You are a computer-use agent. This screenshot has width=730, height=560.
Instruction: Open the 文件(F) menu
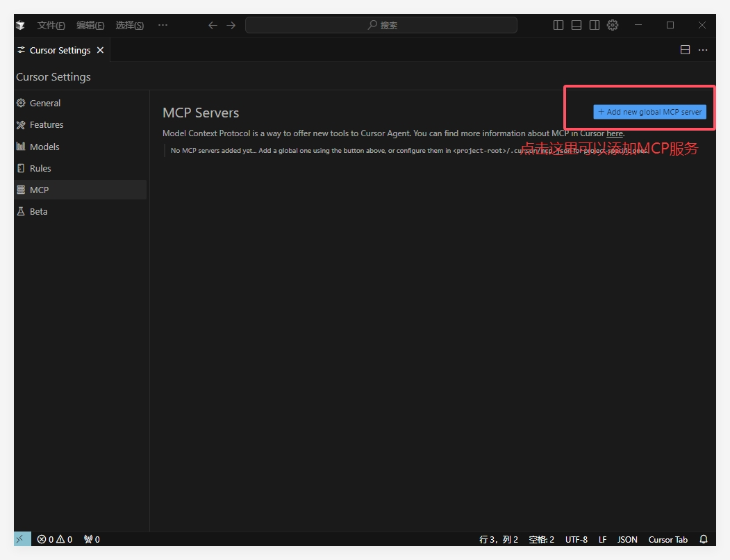pos(51,25)
